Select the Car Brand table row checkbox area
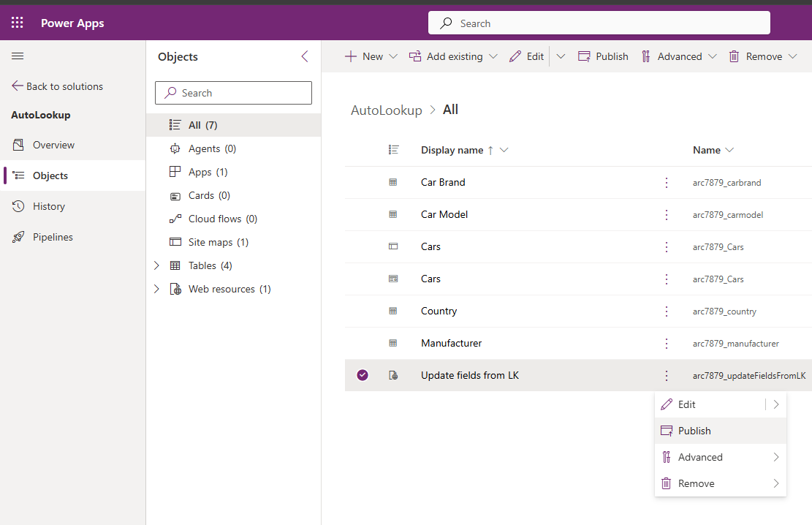Viewport: 812px width, 525px height. [363, 182]
